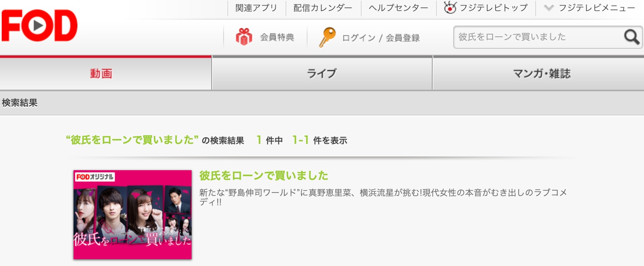
Task: Click ログイン / 会員登録 text
Action: click(x=381, y=38)
